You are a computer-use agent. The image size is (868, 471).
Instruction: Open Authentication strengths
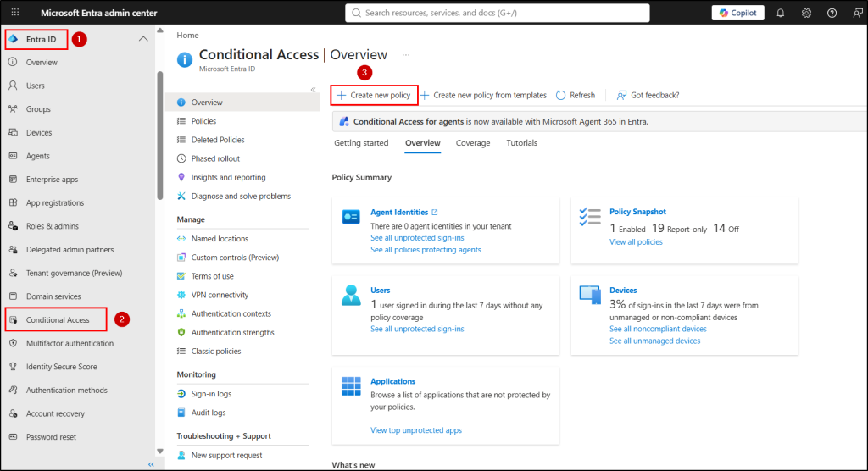coord(232,333)
